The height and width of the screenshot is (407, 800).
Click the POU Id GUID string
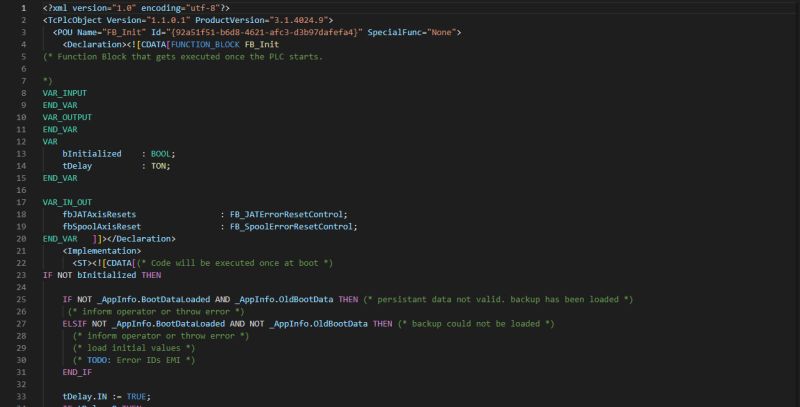click(264, 33)
